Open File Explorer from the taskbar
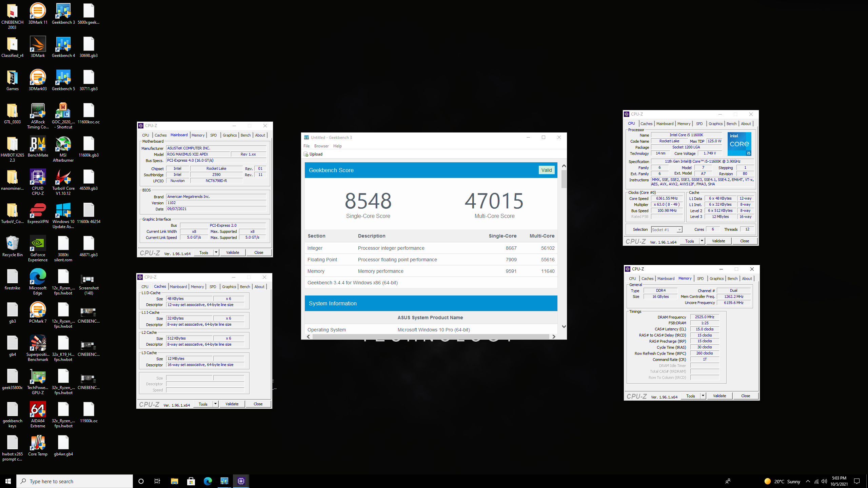The height and width of the screenshot is (488, 868). pos(174,481)
